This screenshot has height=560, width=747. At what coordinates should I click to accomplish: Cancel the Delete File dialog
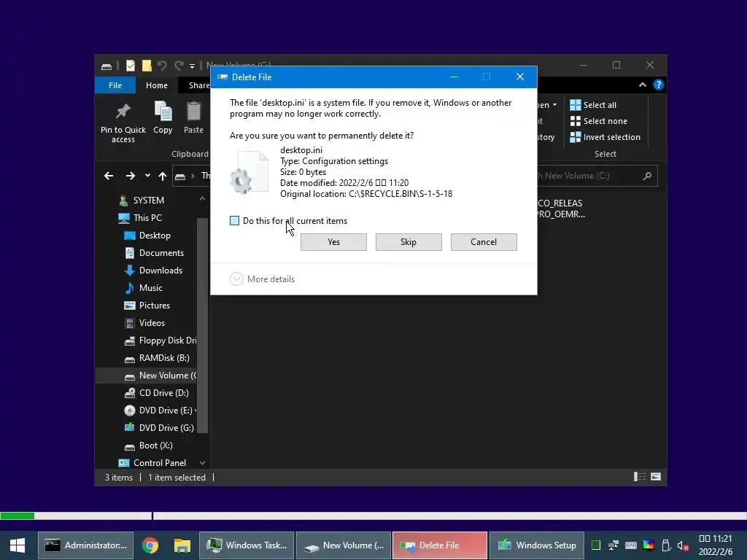tap(484, 242)
